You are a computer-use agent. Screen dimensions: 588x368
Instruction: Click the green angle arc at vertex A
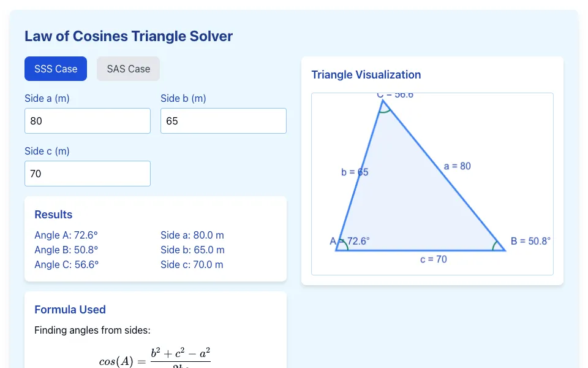[345, 244]
